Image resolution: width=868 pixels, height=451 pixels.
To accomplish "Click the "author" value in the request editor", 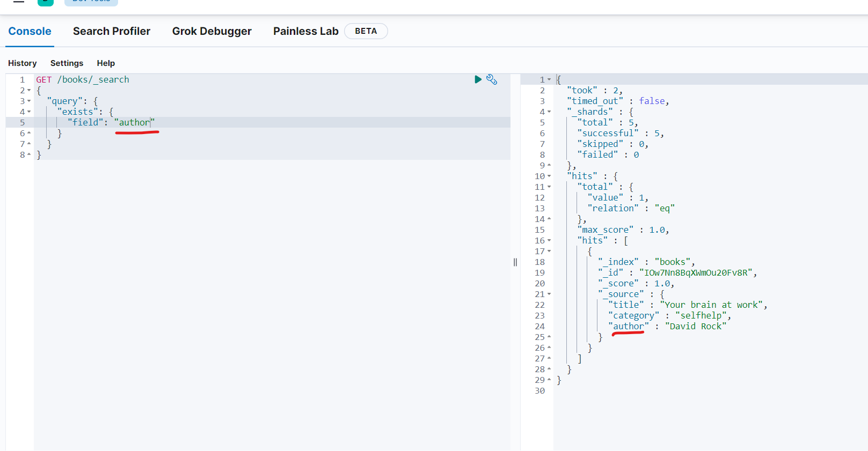I will click(134, 122).
